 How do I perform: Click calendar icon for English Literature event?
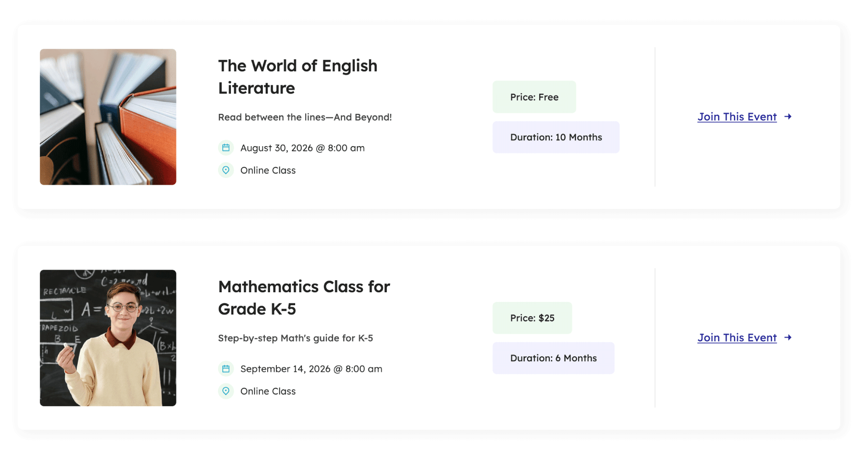(226, 148)
